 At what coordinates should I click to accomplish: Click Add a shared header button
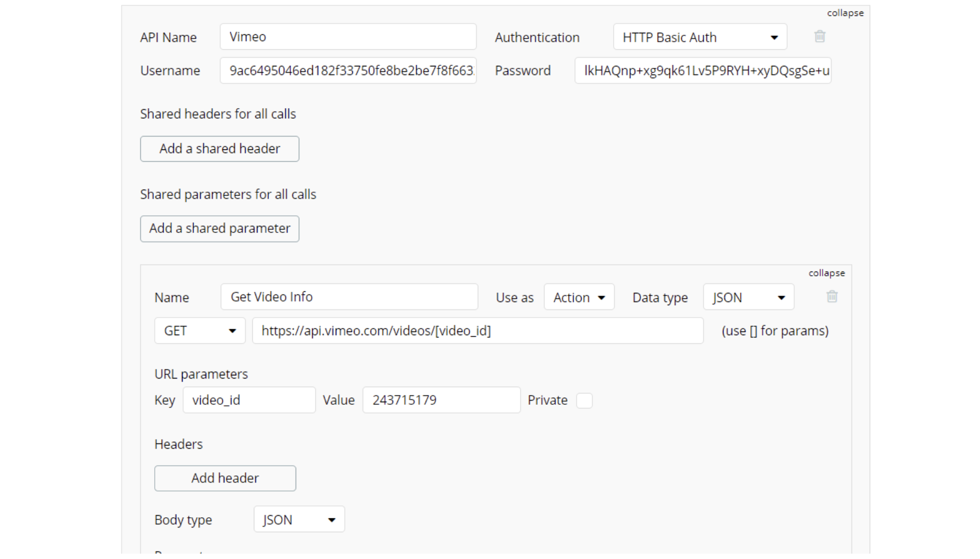pos(220,149)
